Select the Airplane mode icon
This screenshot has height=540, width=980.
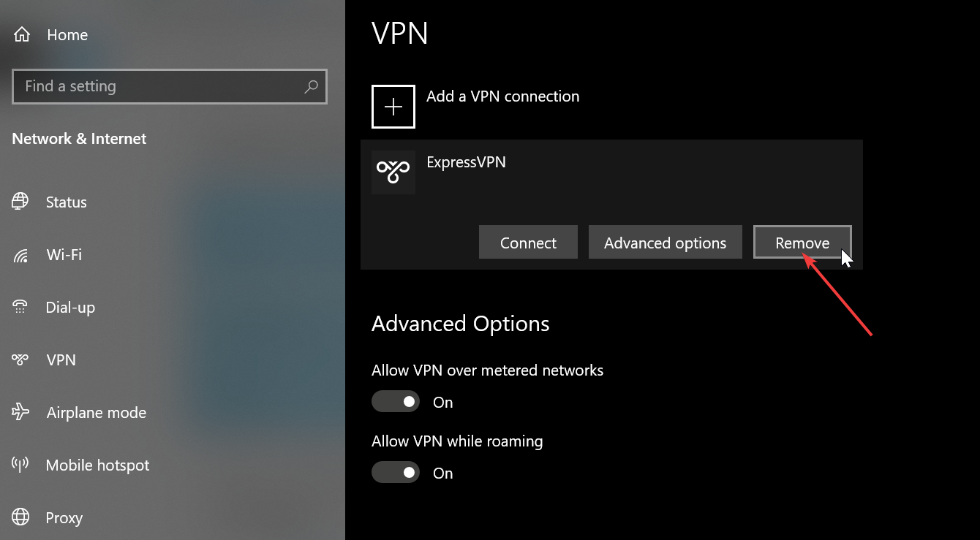(x=20, y=412)
